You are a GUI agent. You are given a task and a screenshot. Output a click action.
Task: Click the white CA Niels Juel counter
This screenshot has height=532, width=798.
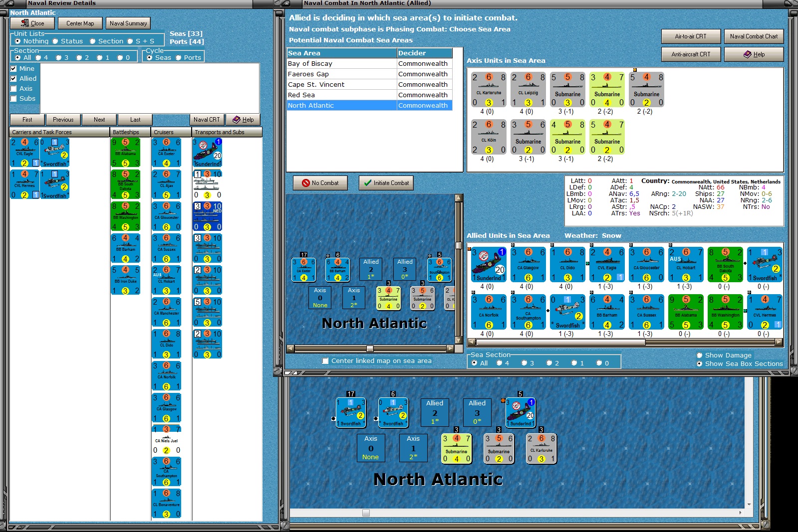tap(167, 440)
